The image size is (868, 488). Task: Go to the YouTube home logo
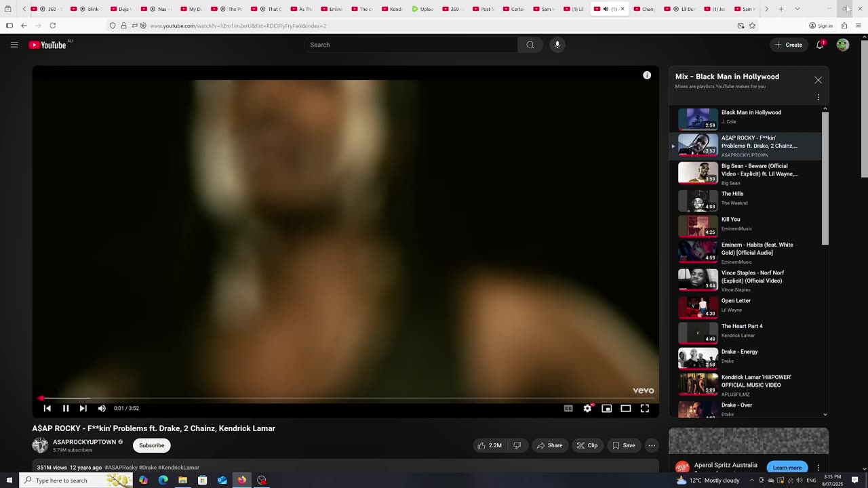click(x=47, y=45)
